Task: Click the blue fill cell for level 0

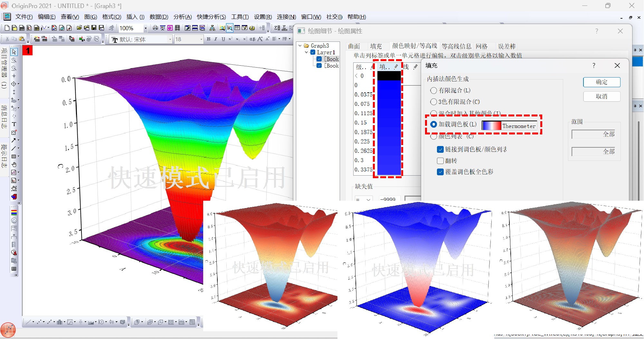Action: click(x=389, y=85)
